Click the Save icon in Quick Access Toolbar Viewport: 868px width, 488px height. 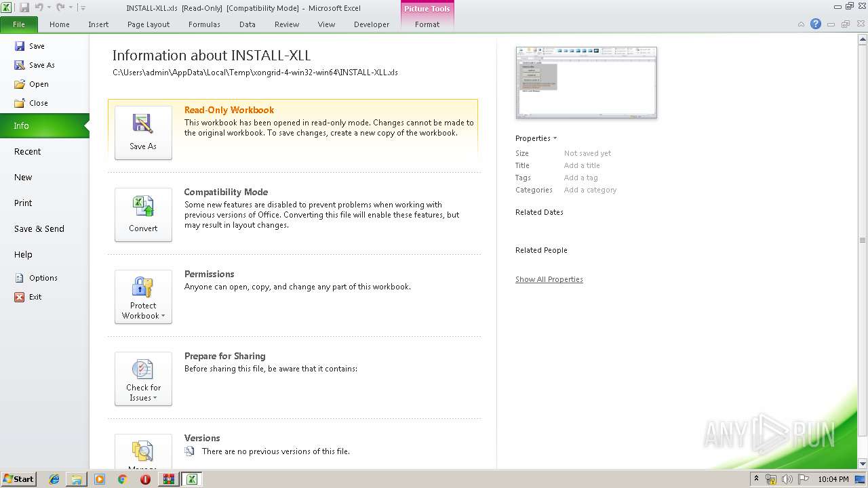pyautogui.click(x=24, y=7)
